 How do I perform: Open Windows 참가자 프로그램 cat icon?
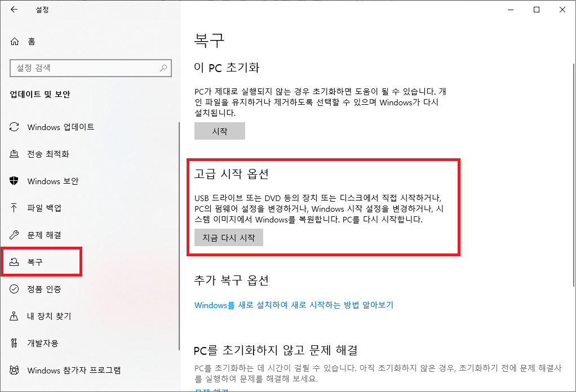pos(14,370)
